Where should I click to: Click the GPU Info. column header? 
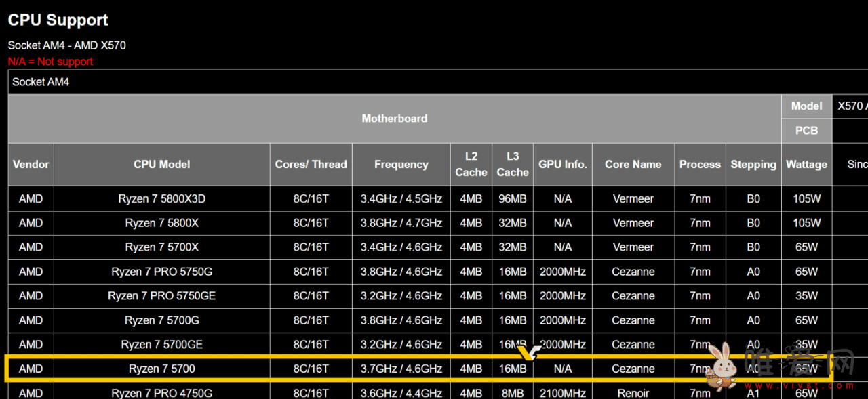tap(563, 165)
